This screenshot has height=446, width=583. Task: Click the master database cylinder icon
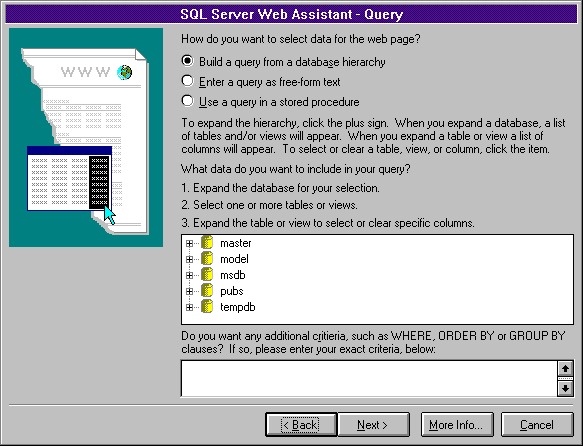pyautogui.click(x=207, y=243)
